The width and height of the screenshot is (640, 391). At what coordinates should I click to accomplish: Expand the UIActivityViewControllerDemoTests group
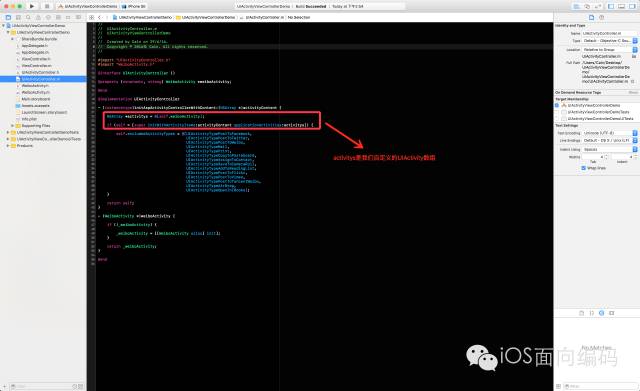8,132
